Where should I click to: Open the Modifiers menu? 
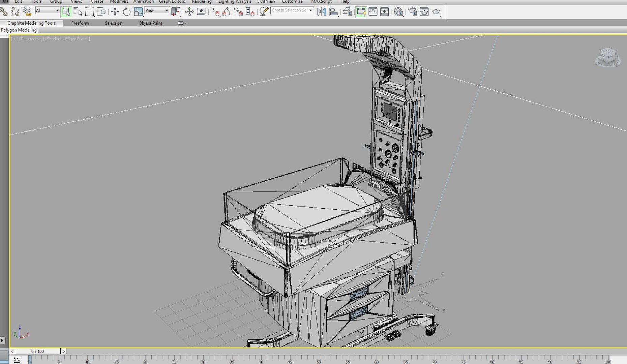(119, 2)
